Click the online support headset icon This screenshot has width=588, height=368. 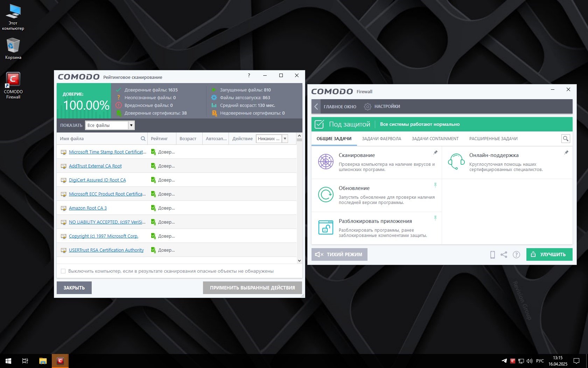[456, 162]
